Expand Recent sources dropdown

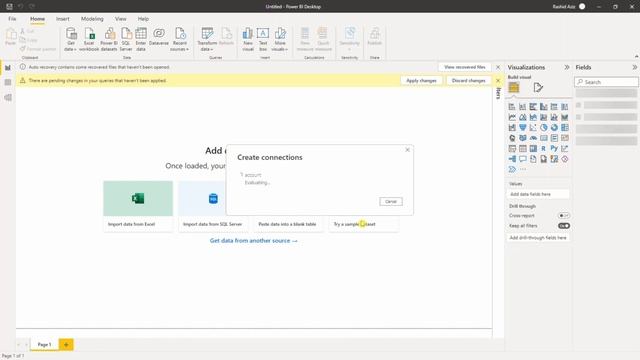(180, 40)
